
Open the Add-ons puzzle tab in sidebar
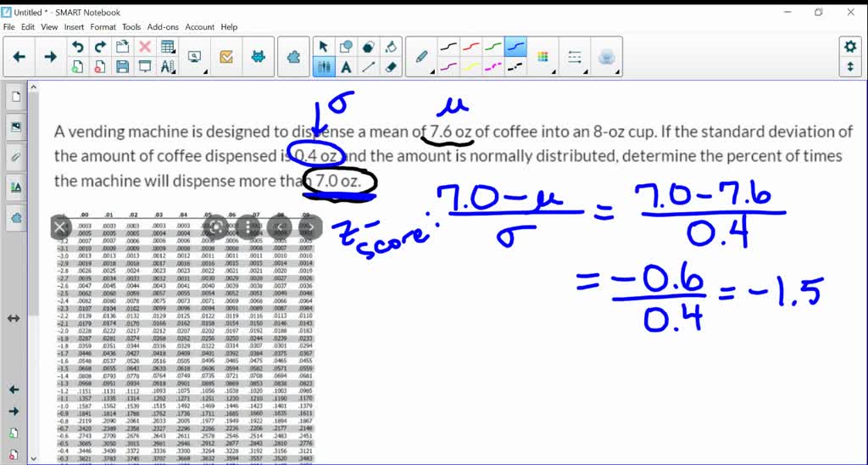coord(16,217)
